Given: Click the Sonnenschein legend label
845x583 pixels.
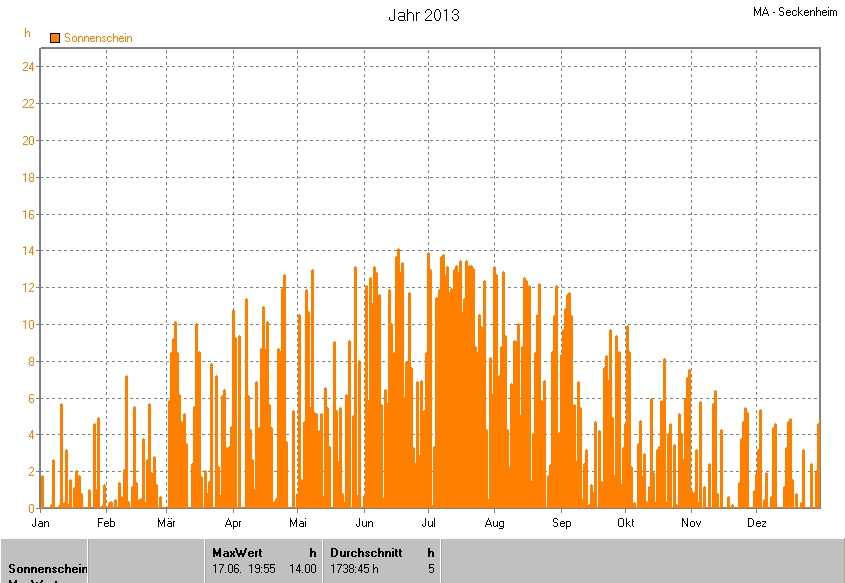Looking at the screenshot, I should [98, 38].
